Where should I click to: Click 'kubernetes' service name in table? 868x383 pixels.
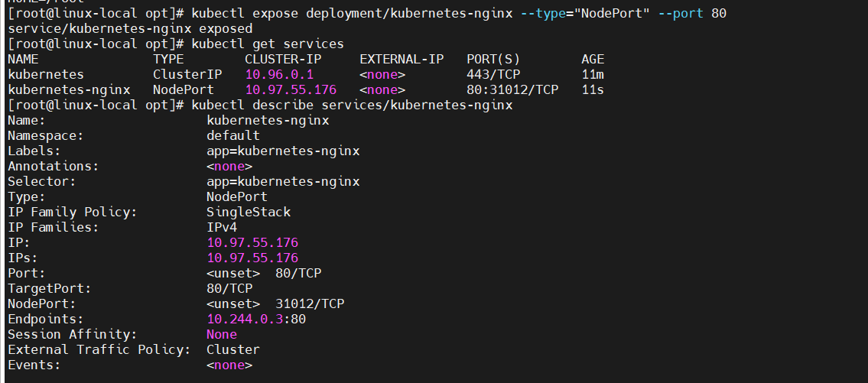pos(46,75)
